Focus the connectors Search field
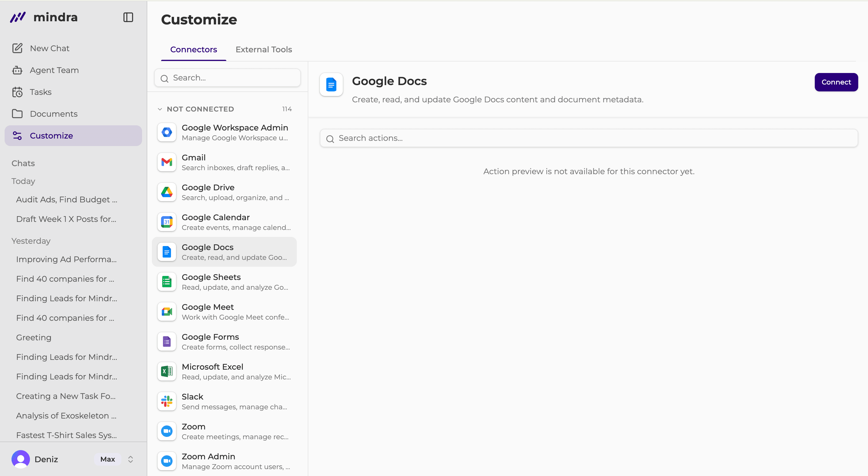The width and height of the screenshot is (868, 476). pyautogui.click(x=227, y=78)
